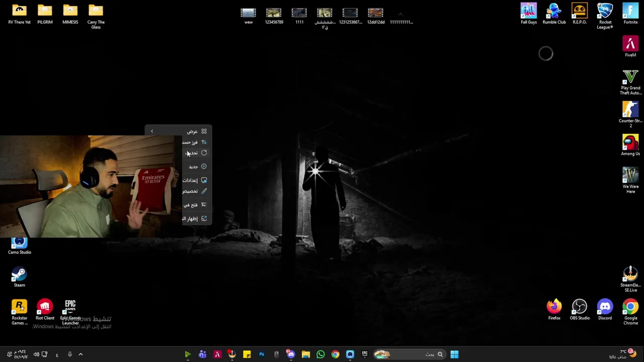644x362 pixels.
Task: Click the microphone tray icon
Action: (69, 354)
